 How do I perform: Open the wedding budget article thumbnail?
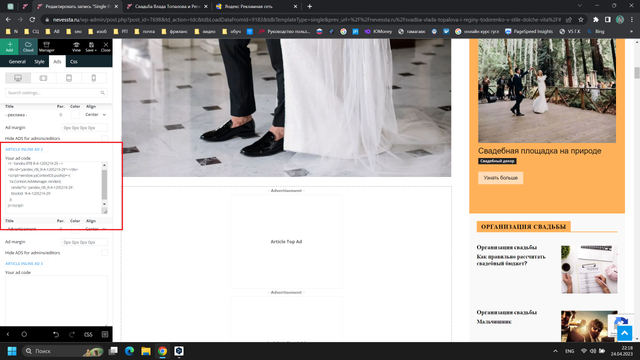pos(589,269)
